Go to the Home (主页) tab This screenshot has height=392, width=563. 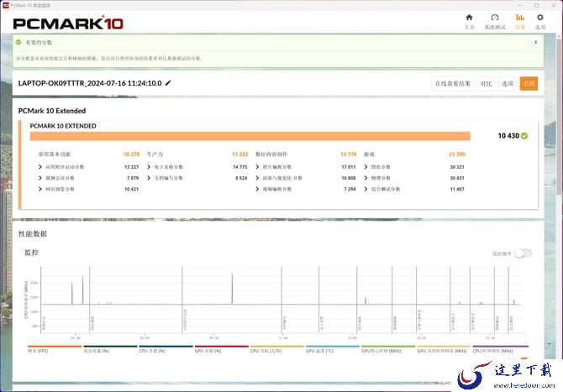[x=469, y=22]
